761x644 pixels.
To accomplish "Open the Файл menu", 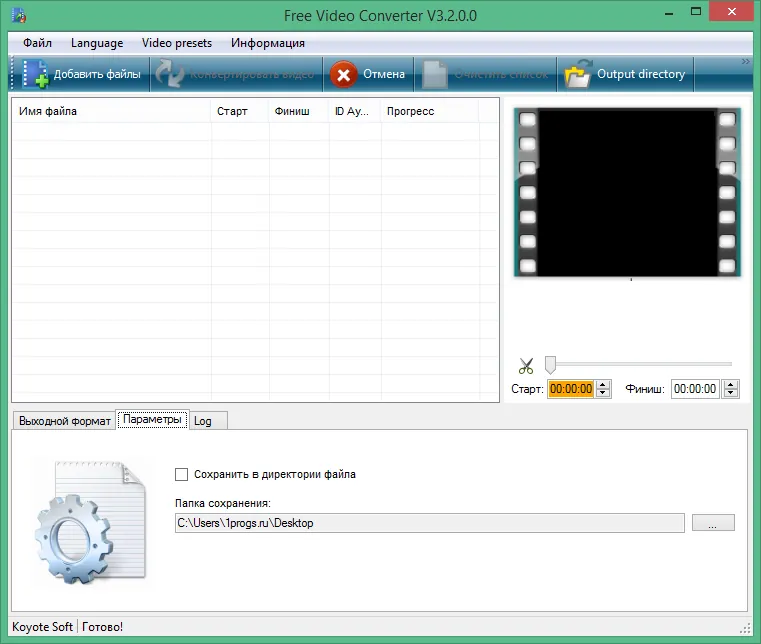I will tap(37, 43).
